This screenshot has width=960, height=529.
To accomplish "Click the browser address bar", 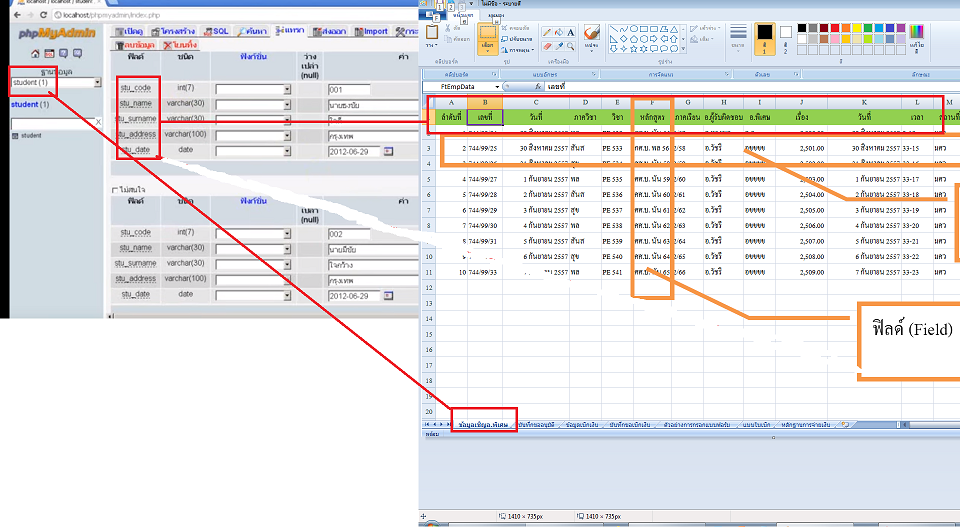I will click(236, 15).
